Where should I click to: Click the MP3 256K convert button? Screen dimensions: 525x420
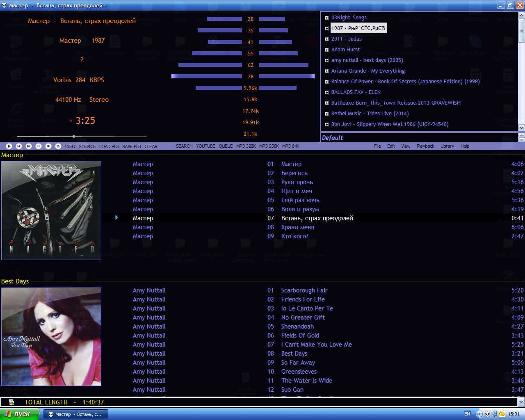pyautogui.click(x=269, y=146)
